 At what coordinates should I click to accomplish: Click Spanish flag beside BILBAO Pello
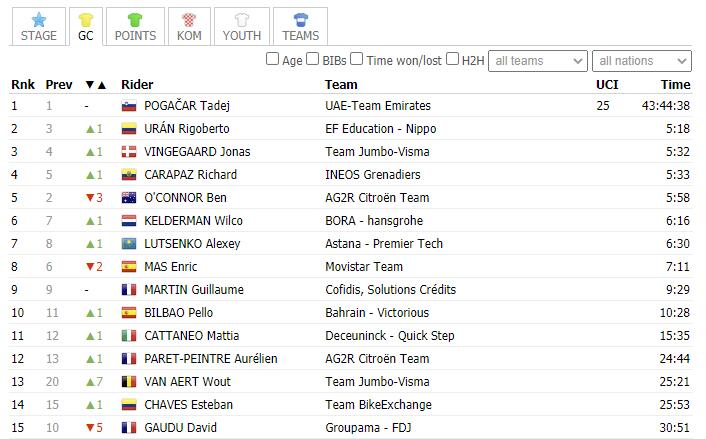click(x=129, y=313)
